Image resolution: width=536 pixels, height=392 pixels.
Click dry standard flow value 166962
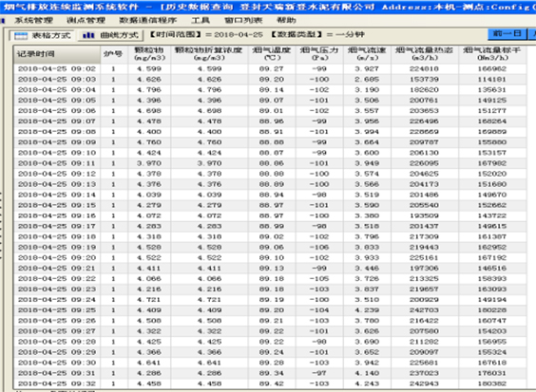pyautogui.click(x=492, y=69)
